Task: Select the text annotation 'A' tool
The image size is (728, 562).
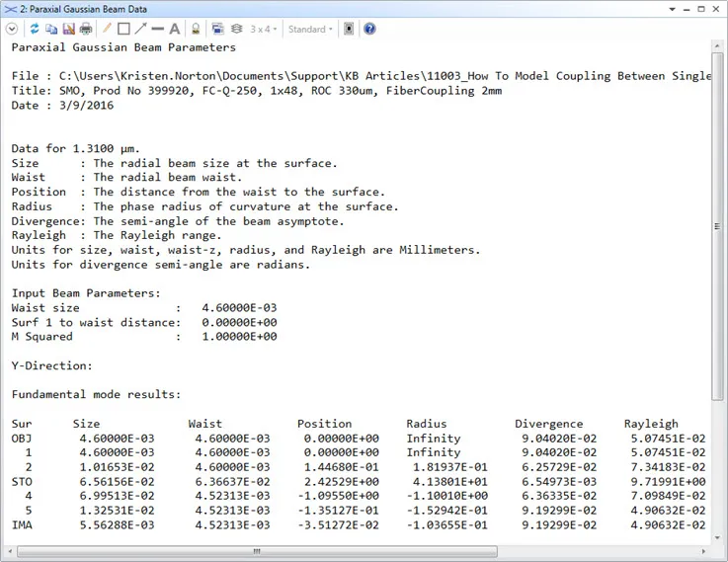Action: (x=174, y=30)
